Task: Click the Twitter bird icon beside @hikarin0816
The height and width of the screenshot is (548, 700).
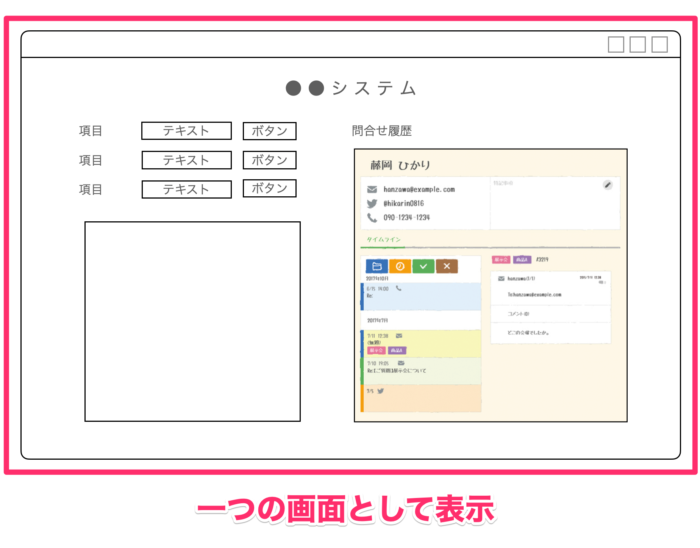Action: point(372,203)
